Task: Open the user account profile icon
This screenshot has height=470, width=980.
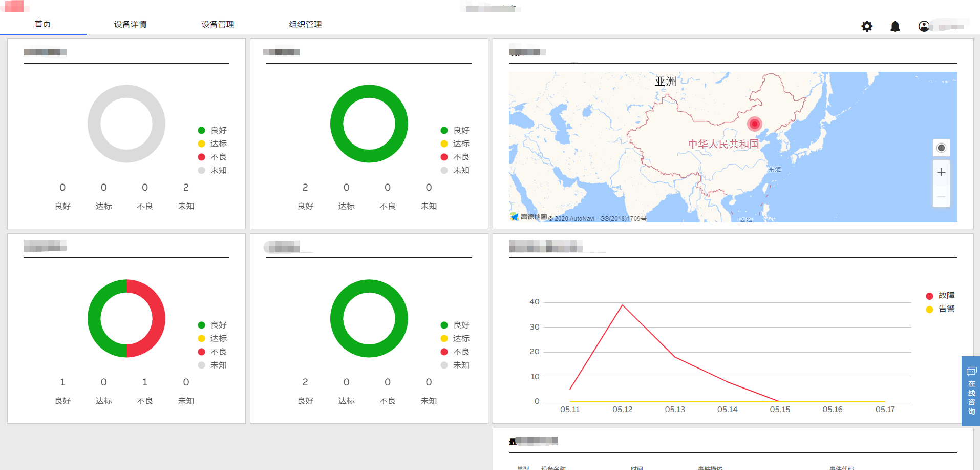Action: click(924, 26)
